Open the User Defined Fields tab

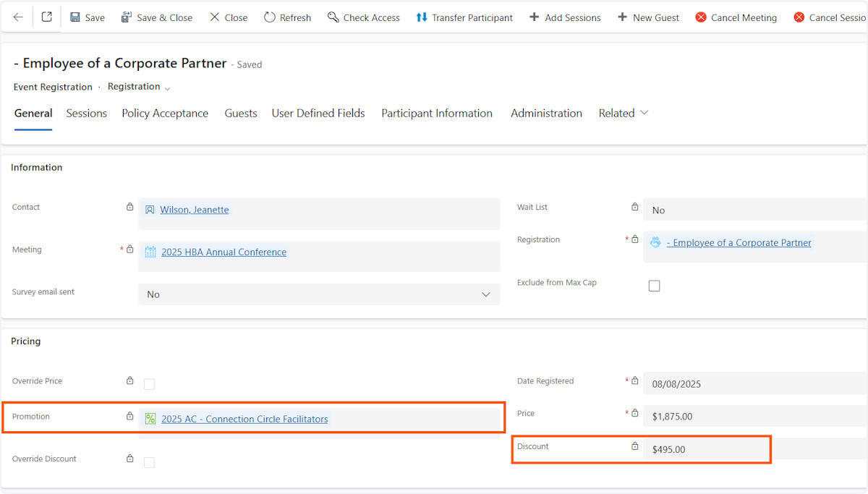[318, 113]
